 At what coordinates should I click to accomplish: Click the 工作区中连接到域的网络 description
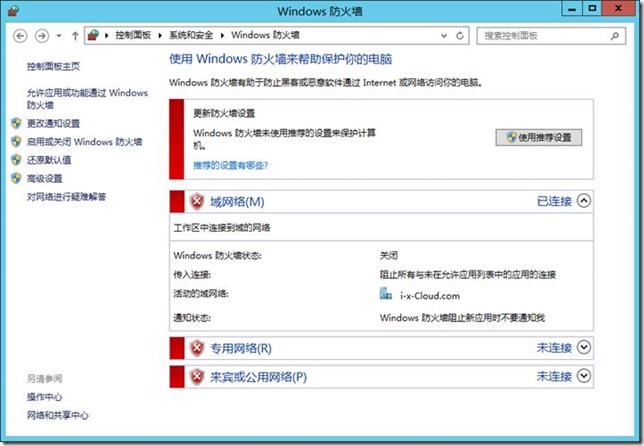[x=222, y=228]
